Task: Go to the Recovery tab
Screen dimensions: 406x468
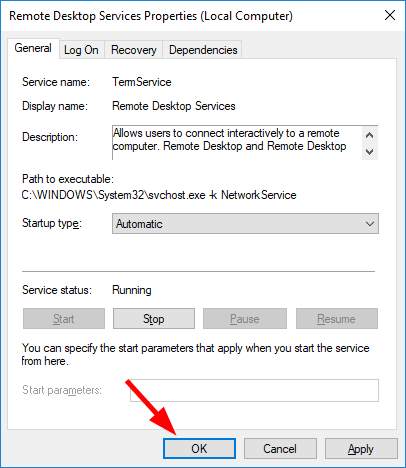Action: click(x=133, y=50)
